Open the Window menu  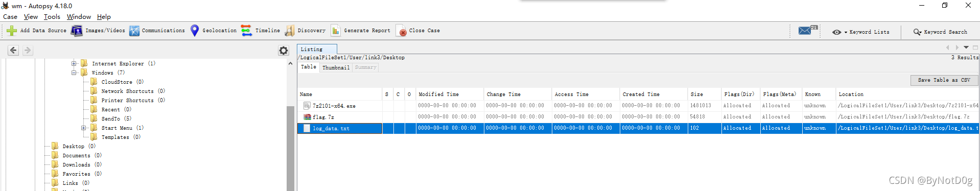coord(79,17)
